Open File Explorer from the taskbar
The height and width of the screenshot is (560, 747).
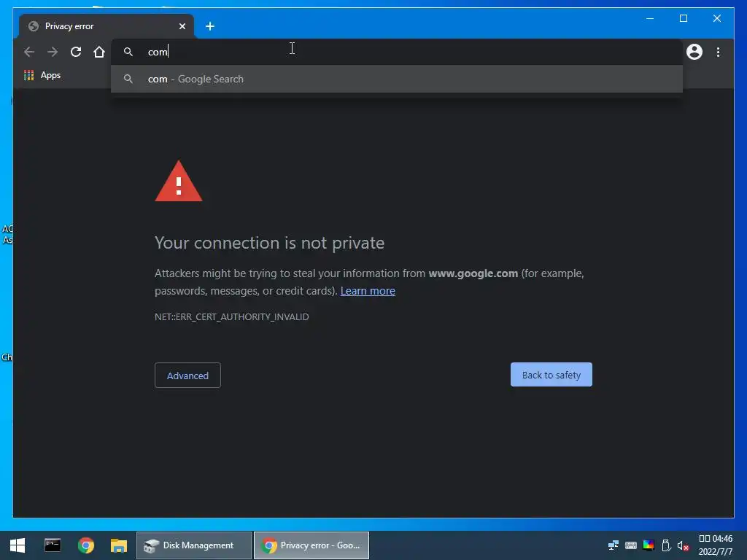point(119,545)
